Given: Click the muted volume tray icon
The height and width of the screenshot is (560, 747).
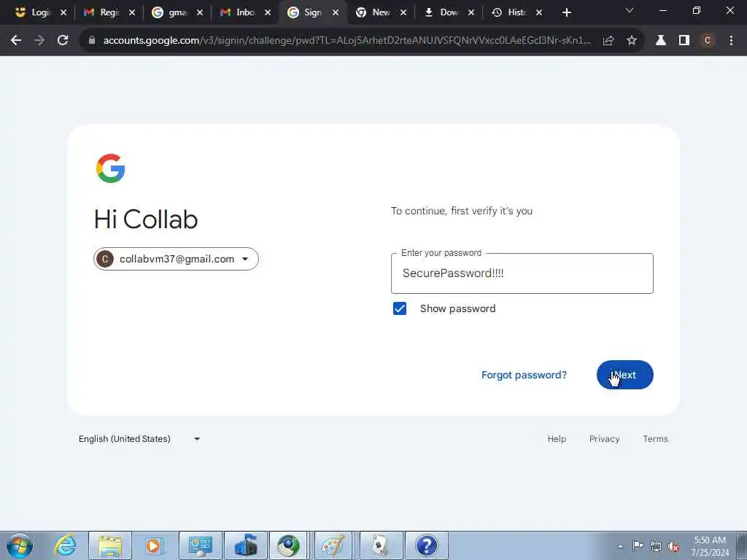Looking at the screenshot, I should pyautogui.click(x=673, y=547).
